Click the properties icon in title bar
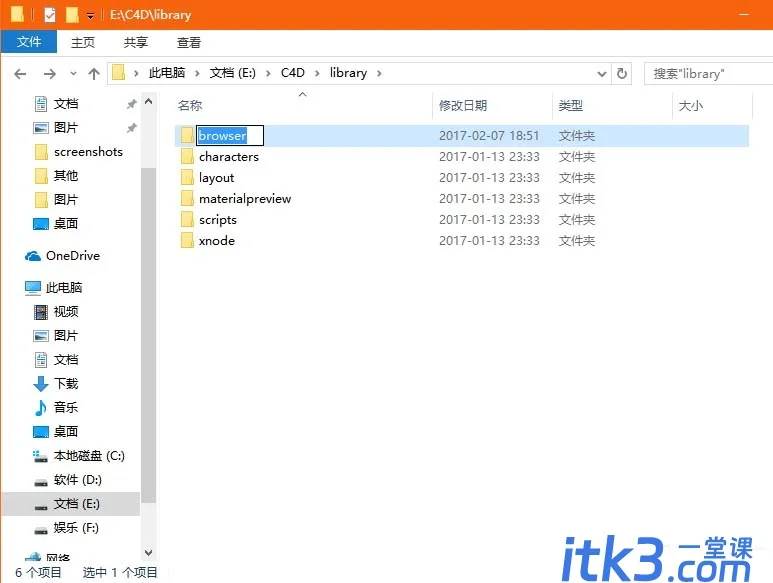Image resolution: width=773 pixels, height=583 pixels. point(50,15)
